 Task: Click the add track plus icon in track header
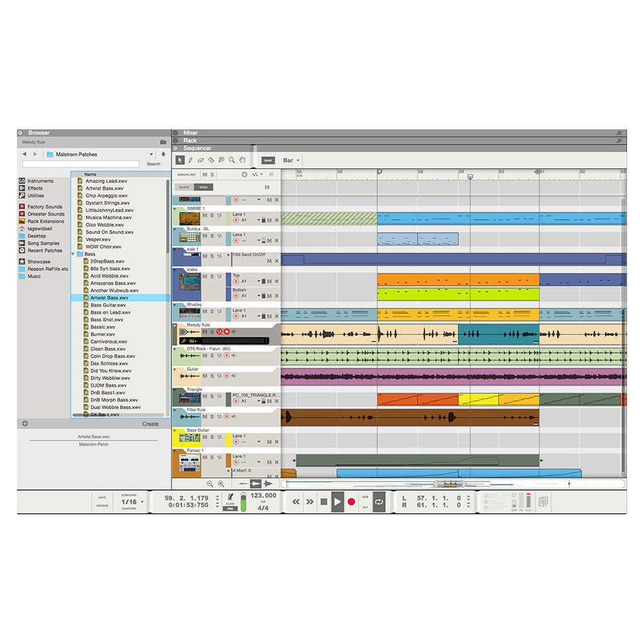tap(244, 174)
